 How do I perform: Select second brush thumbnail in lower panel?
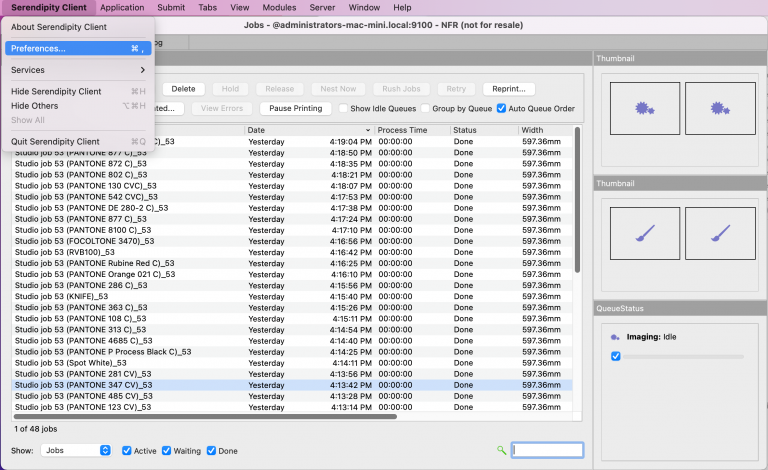(x=720, y=233)
